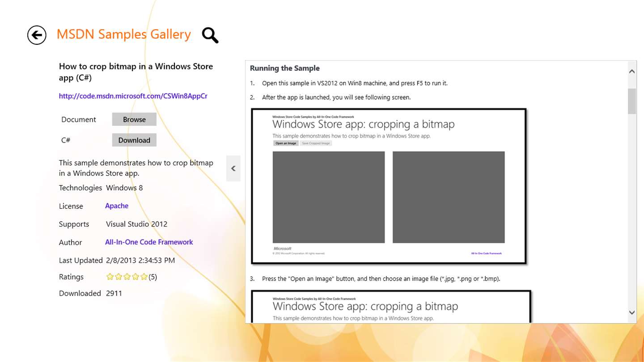Open the code.msdn.microsoft.com sample link
Image resolution: width=644 pixels, height=362 pixels.
tap(133, 96)
